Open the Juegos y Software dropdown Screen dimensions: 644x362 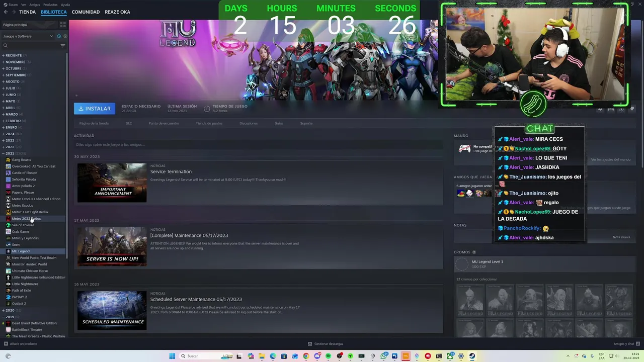tap(28, 36)
